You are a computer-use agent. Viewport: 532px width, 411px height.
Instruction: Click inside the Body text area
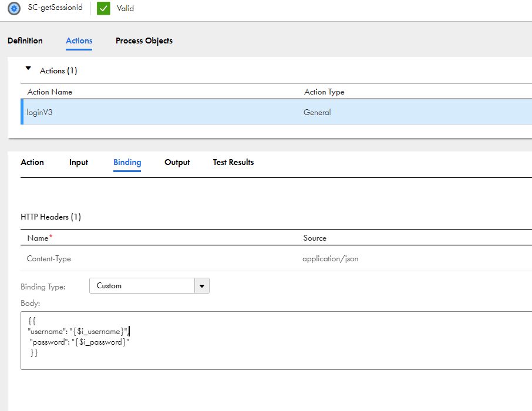pyautogui.click(x=276, y=341)
